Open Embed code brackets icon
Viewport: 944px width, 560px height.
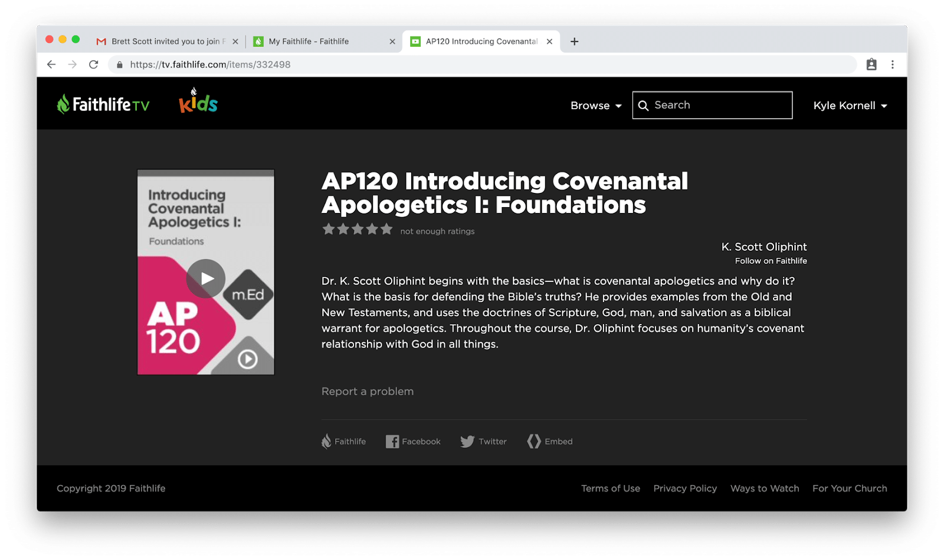click(534, 441)
